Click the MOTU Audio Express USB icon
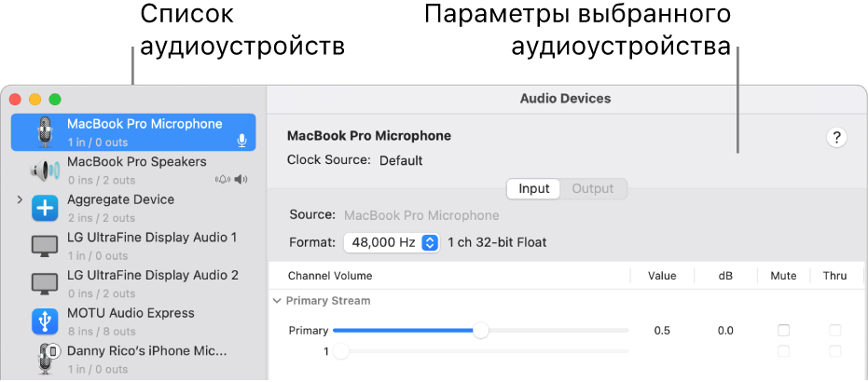The width and height of the screenshot is (868, 382). click(45, 321)
